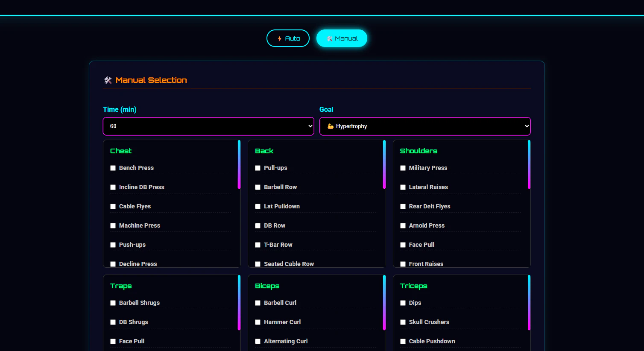This screenshot has height=351, width=644.
Task: Open the Time (min) dropdown
Action: click(x=208, y=126)
